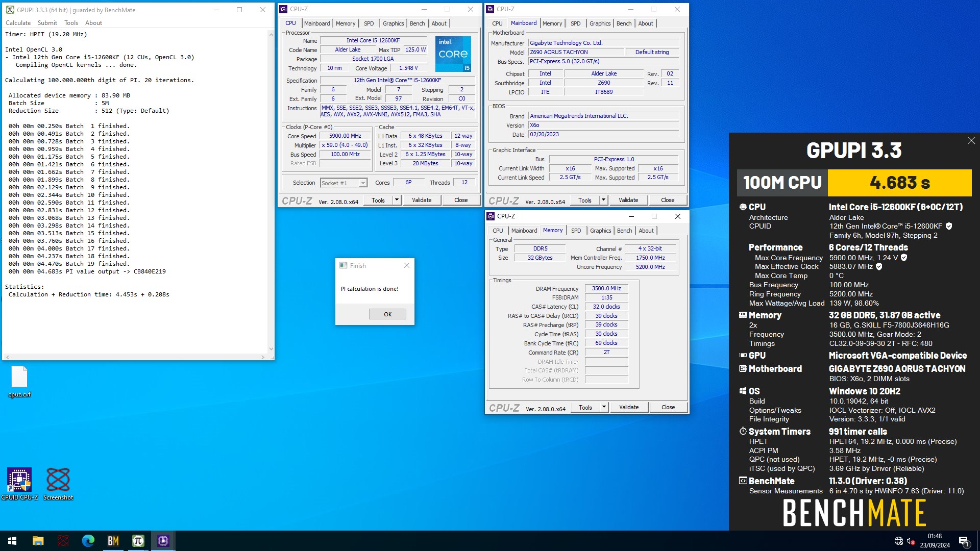
Task: Click the Core Speed 5900.00 MHz field
Action: pyautogui.click(x=345, y=136)
